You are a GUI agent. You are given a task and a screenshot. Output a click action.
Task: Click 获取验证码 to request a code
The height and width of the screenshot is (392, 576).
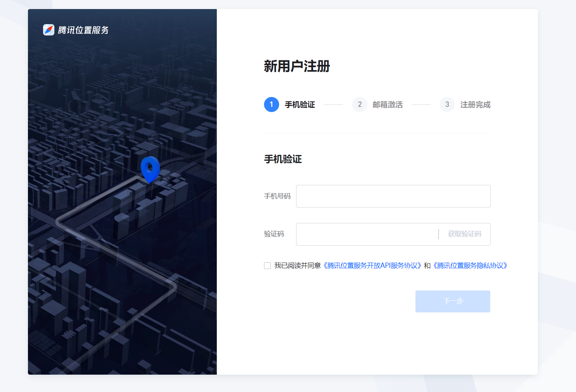465,234
